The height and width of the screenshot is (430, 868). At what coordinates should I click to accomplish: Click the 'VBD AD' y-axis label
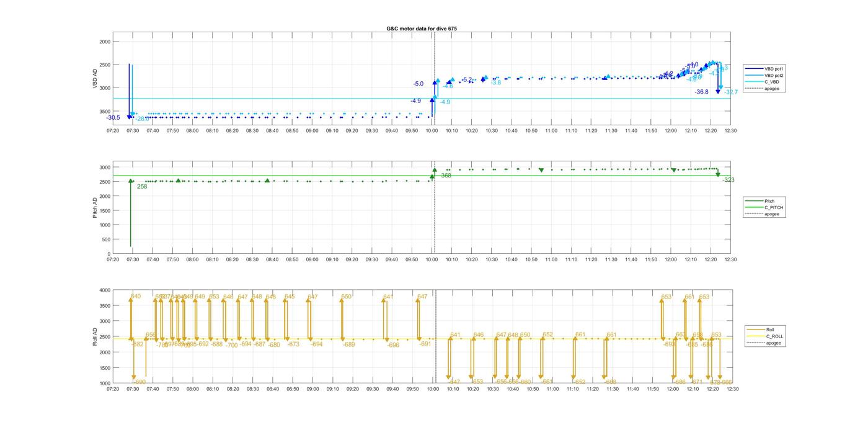(x=95, y=78)
